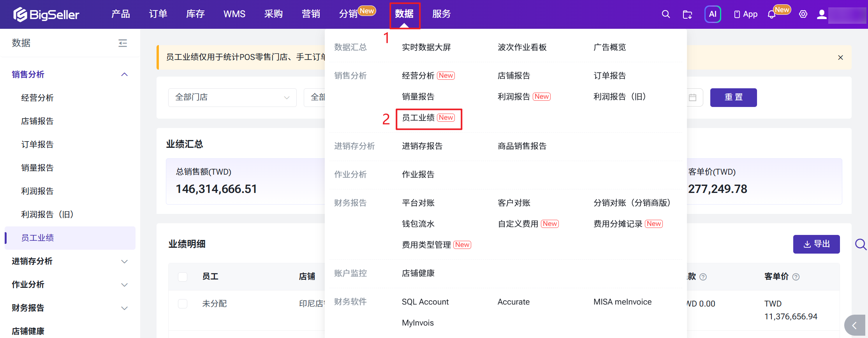Select 平台对账 in the mega menu

pyautogui.click(x=418, y=203)
